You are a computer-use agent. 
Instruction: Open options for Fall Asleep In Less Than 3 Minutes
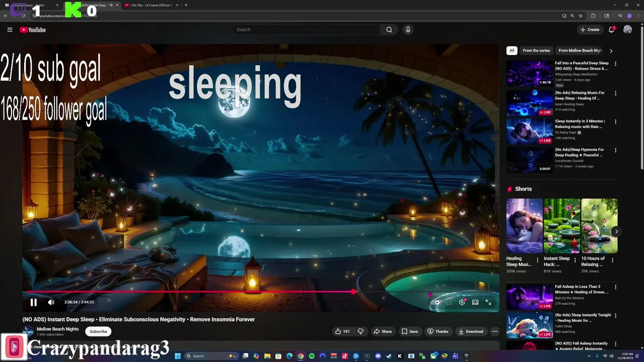pos(615,288)
